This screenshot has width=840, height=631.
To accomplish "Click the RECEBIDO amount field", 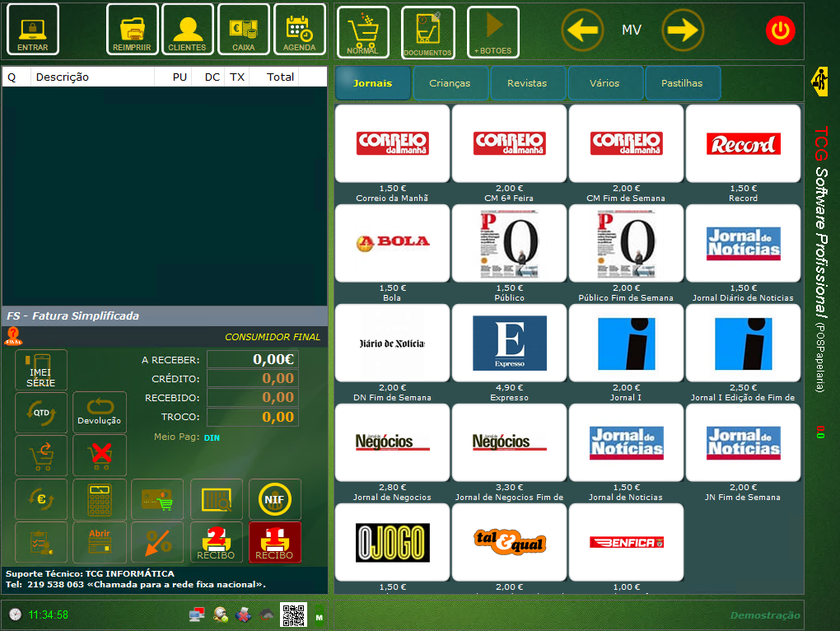I will [x=252, y=397].
